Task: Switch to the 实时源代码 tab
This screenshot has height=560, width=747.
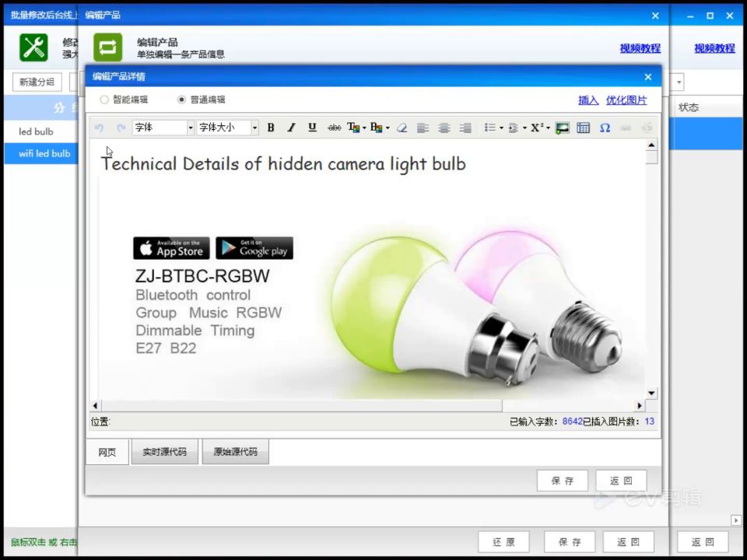Action: click(164, 451)
